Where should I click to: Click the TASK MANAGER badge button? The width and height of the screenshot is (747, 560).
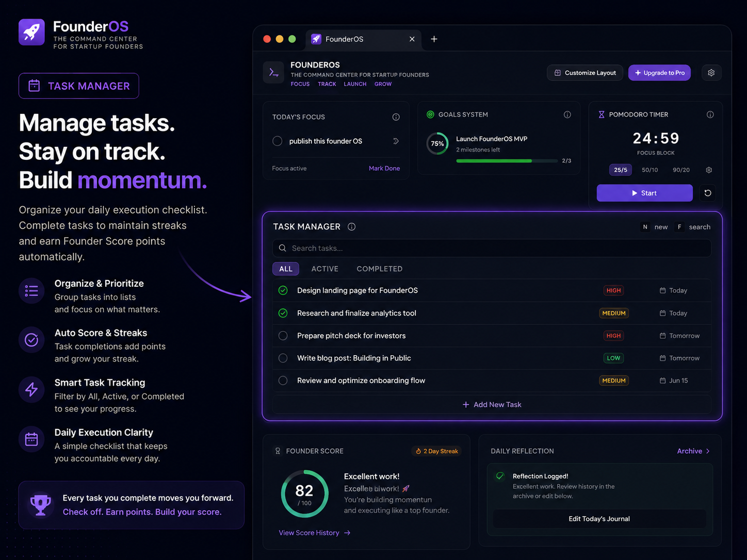[x=79, y=86]
